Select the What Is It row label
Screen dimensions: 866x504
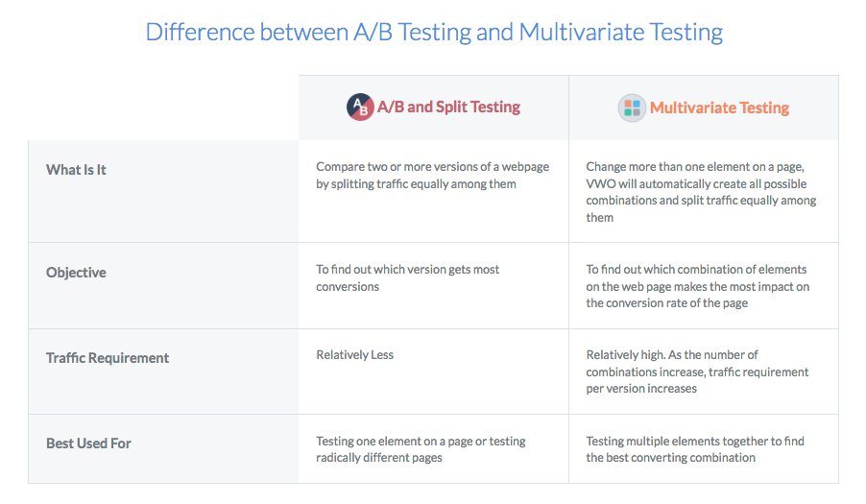(x=76, y=170)
